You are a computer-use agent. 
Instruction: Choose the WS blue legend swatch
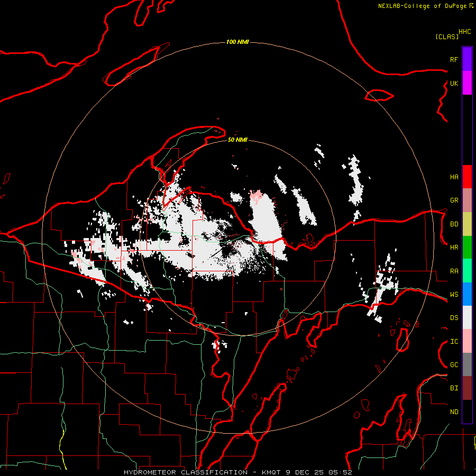[x=467, y=294]
